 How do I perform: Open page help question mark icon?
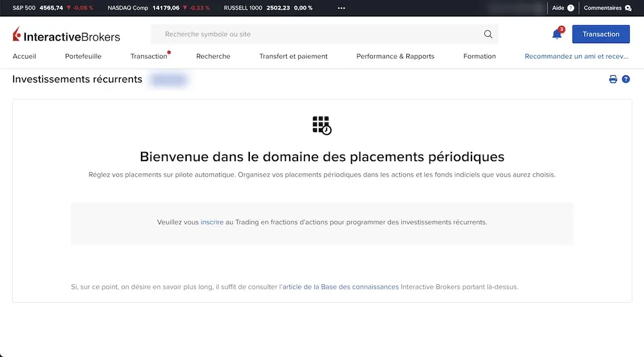[x=625, y=79]
